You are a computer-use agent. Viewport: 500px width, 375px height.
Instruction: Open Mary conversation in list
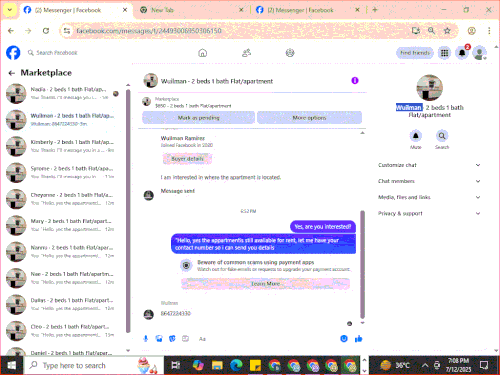(63, 225)
